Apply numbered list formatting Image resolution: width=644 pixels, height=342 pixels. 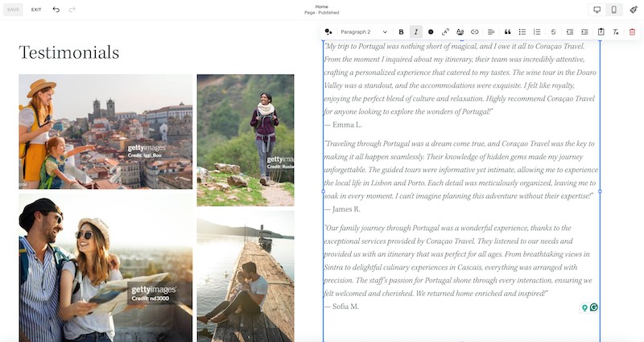pyautogui.click(x=537, y=31)
